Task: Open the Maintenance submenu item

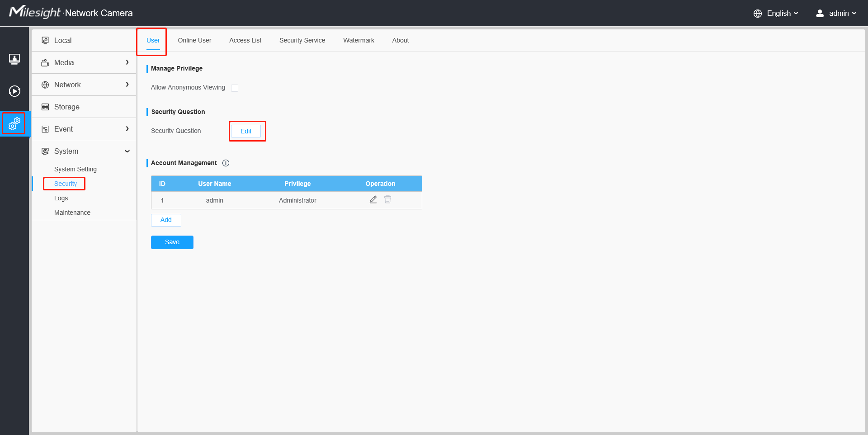Action: point(72,213)
